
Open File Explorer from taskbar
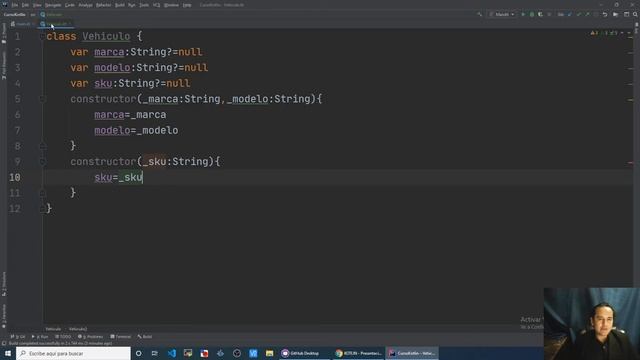269,353
